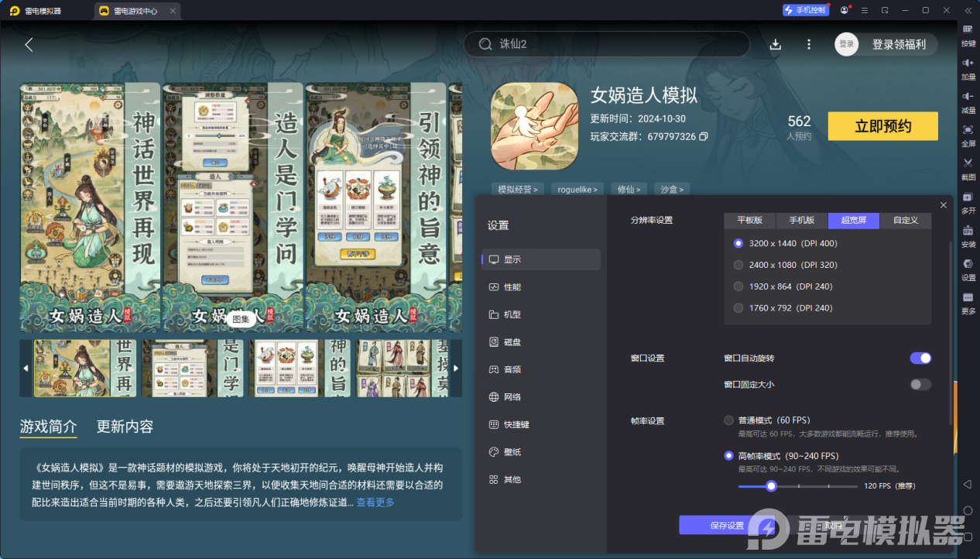Select the 2400 x 1080 resolution option

click(x=738, y=265)
